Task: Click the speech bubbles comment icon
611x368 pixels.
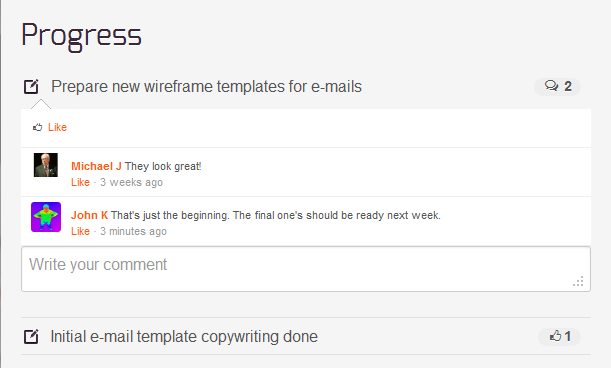Action: (551, 86)
